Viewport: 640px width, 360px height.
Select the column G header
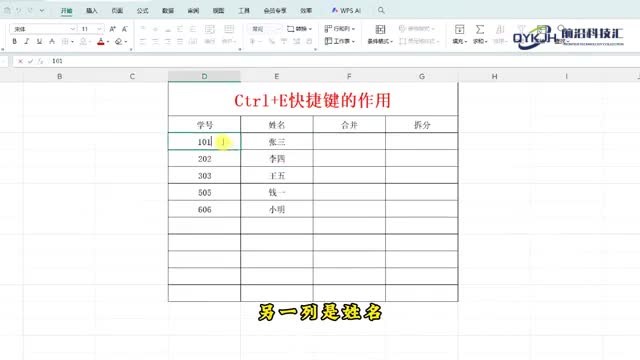click(422, 76)
